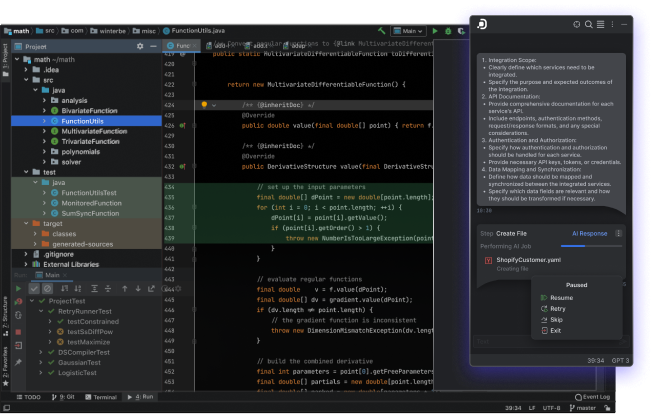Collapse the src folder
The height and width of the screenshot is (414, 654).
point(26,80)
